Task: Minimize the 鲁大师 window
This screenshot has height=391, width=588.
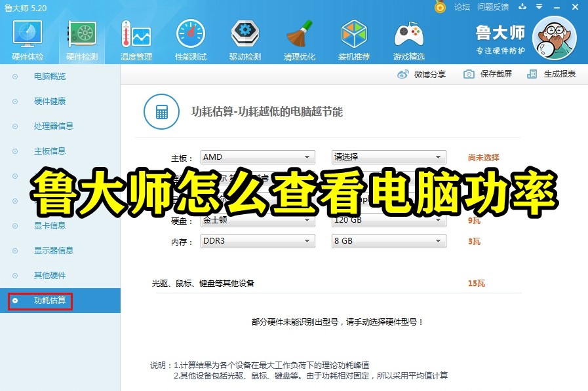Action: point(557,7)
